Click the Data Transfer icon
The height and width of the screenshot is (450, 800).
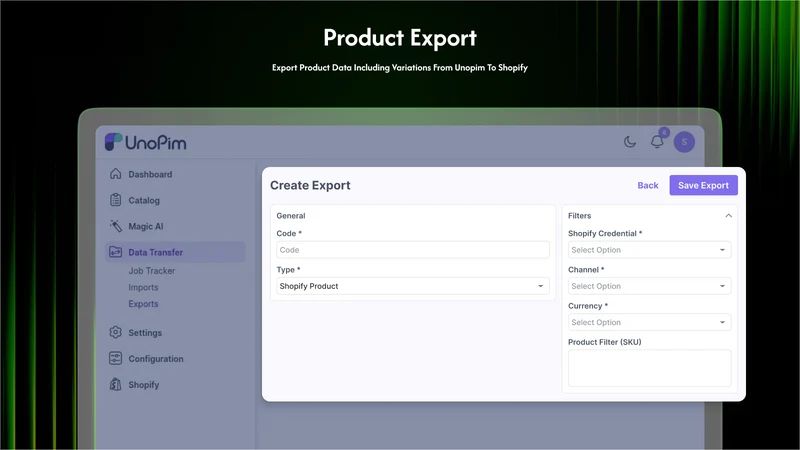(116, 252)
